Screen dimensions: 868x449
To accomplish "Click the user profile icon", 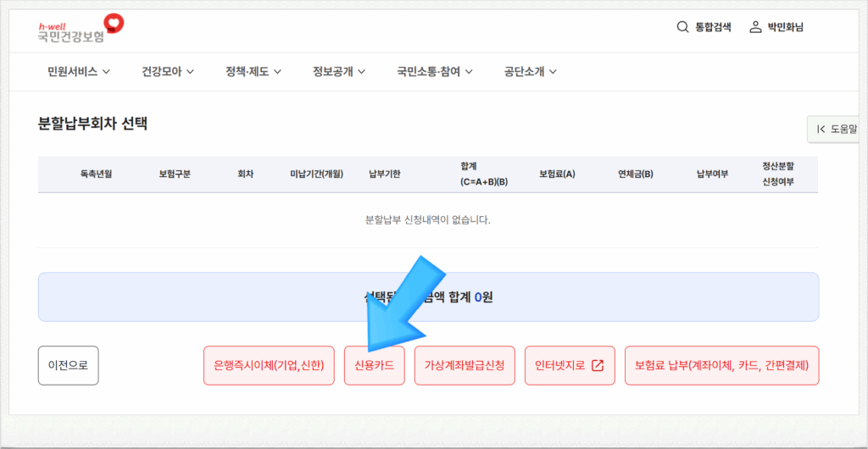I will 755,27.
